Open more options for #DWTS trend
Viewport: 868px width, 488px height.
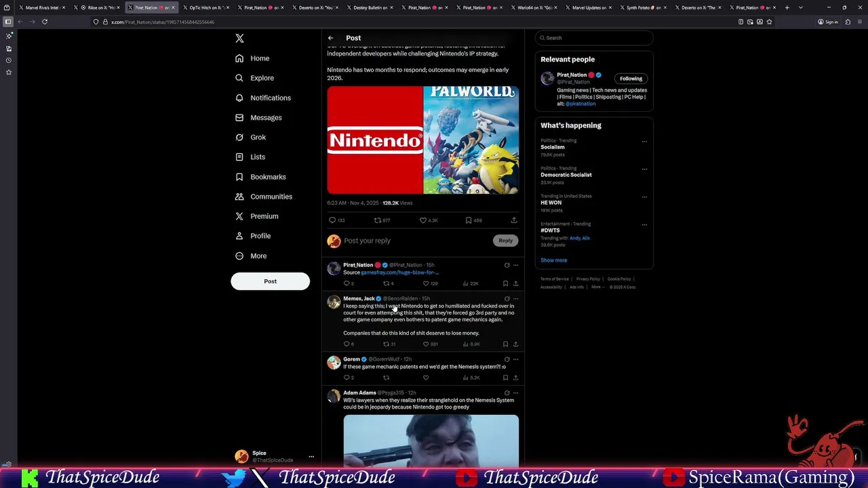click(x=644, y=224)
